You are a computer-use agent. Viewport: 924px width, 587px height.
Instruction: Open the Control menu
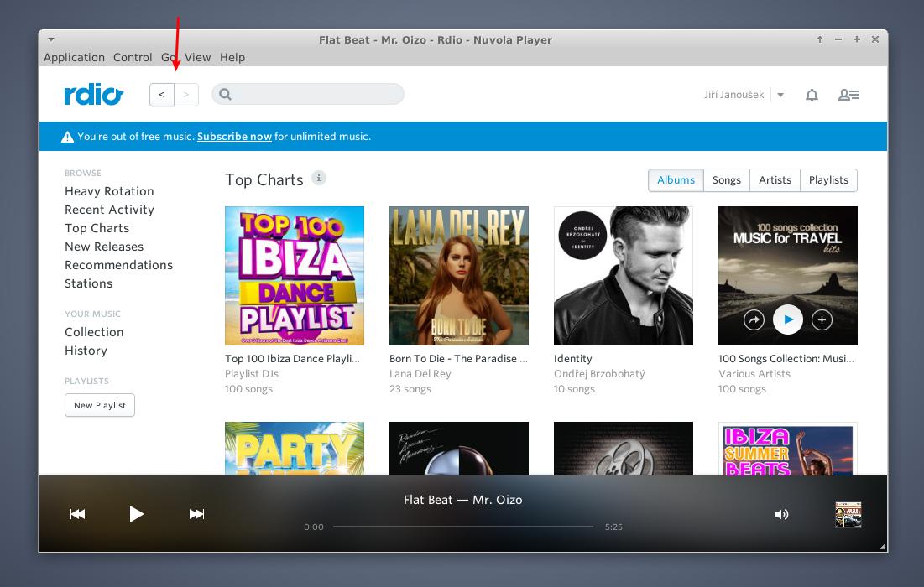coord(133,57)
